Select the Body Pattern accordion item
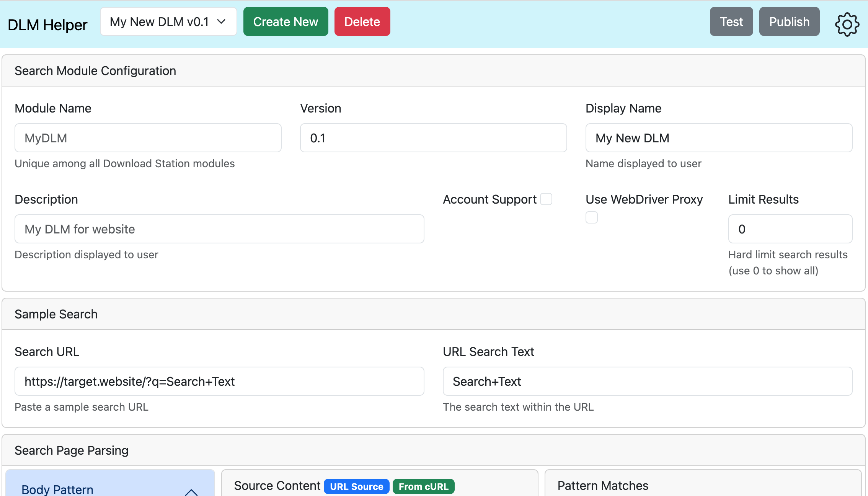The image size is (868, 496). (57, 489)
